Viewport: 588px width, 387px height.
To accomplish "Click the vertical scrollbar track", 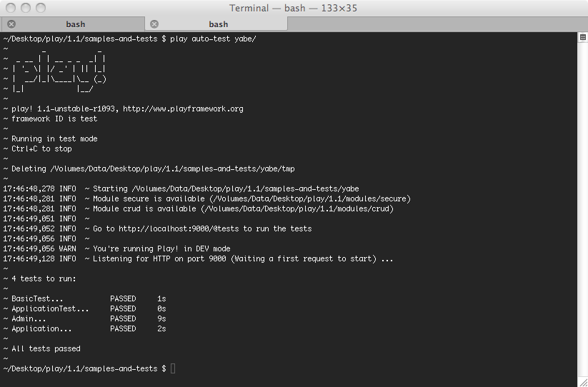I will click(582, 214).
